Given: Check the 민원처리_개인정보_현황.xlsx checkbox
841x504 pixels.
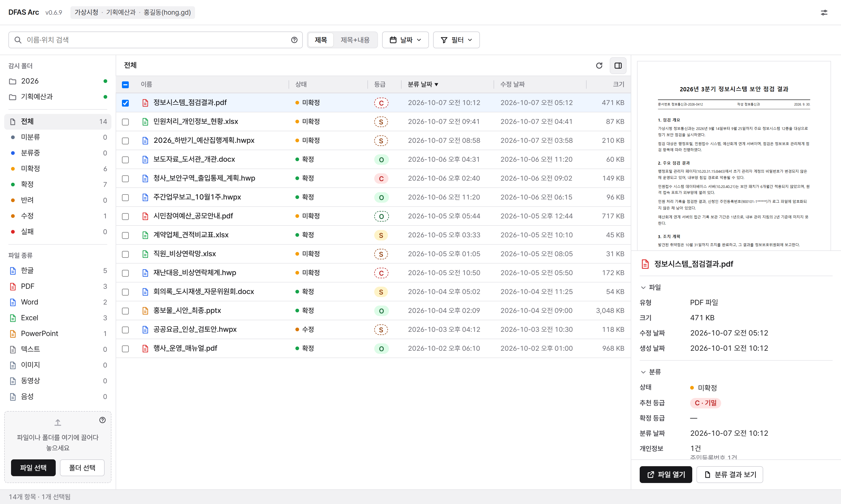Looking at the screenshot, I should coord(125,122).
